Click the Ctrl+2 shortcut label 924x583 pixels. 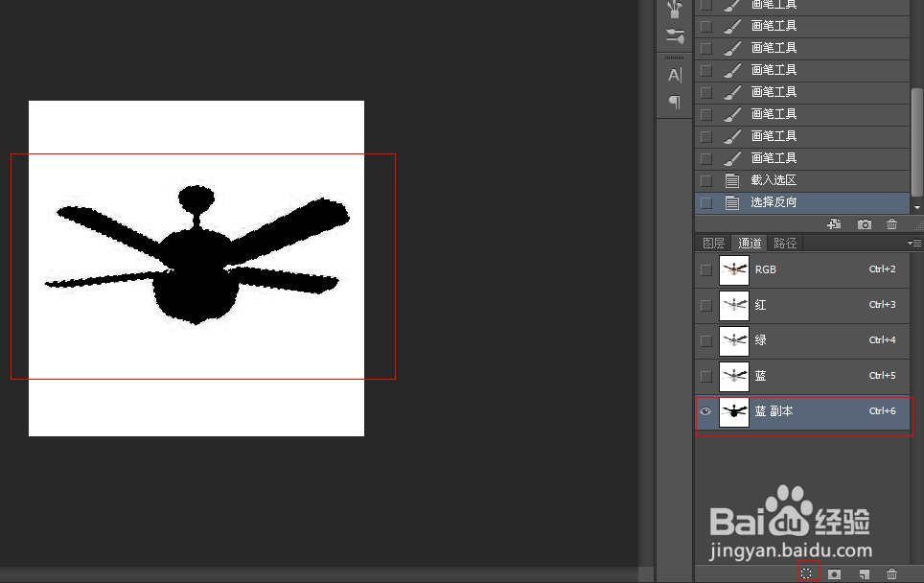click(882, 268)
